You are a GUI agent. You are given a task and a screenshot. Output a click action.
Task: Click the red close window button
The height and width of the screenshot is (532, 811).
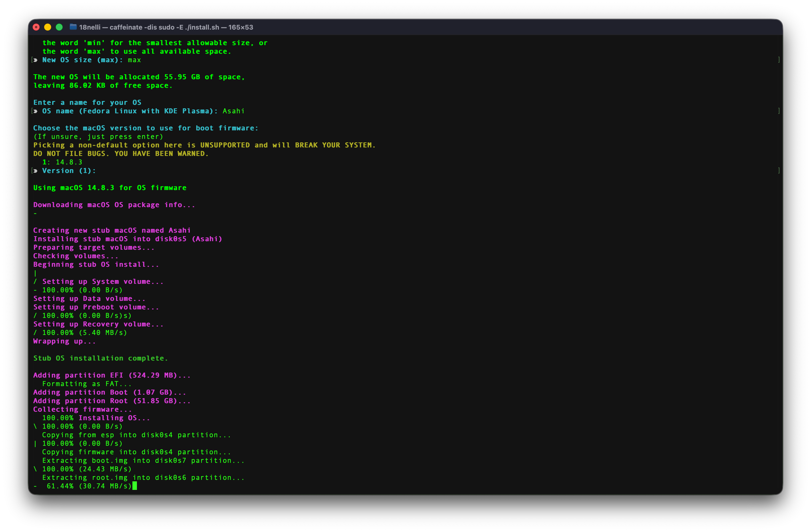point(36,27)
